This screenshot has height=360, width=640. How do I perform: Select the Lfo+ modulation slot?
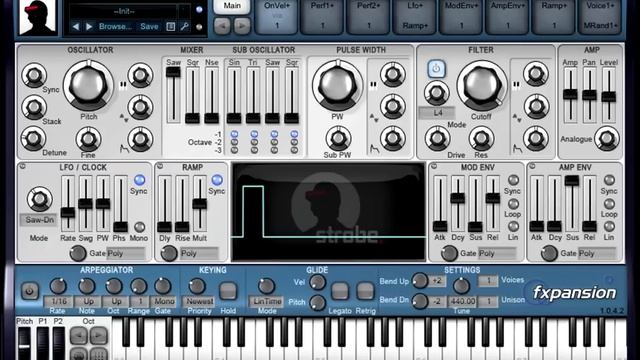pos(415,16)
